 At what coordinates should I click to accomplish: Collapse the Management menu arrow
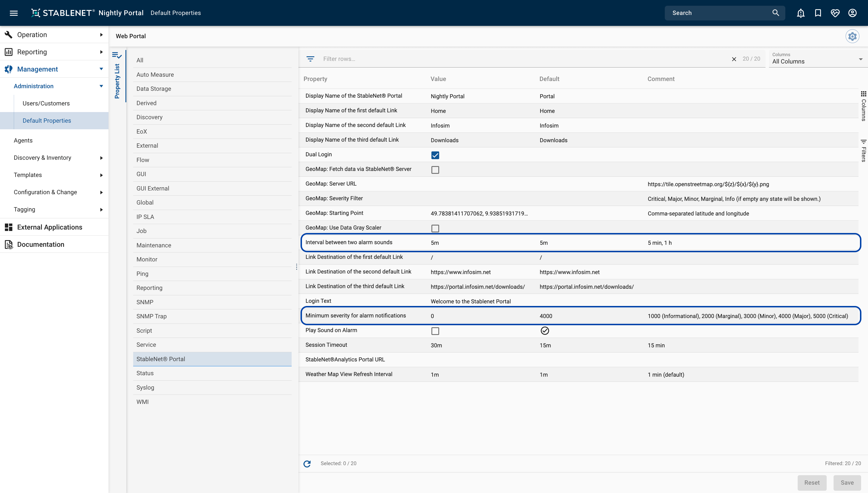point(101,69)
